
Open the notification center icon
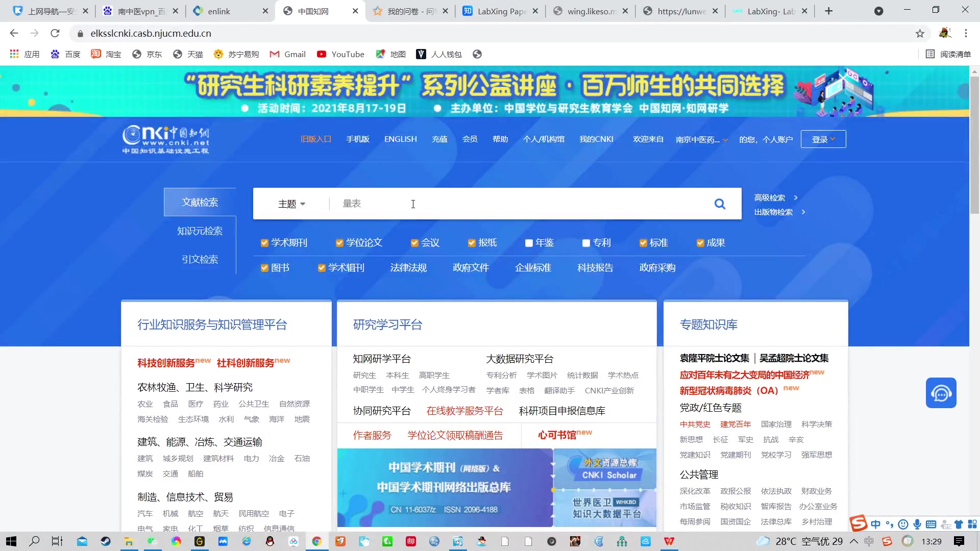[x=959, y=541]
